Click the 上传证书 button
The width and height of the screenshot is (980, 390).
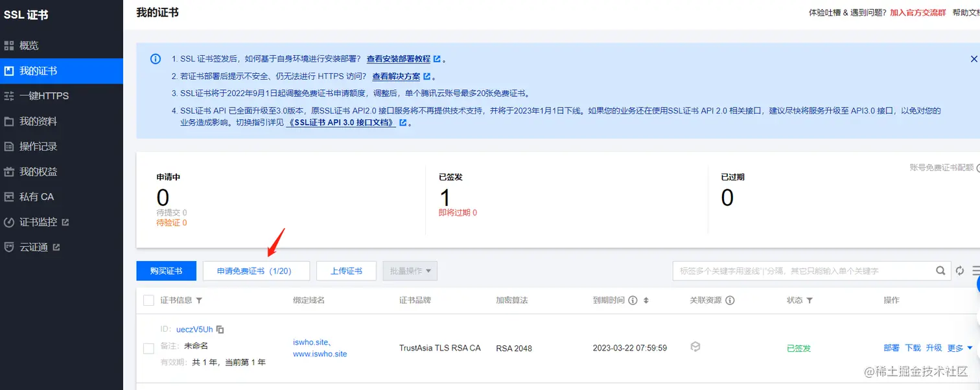coord(346,271)
